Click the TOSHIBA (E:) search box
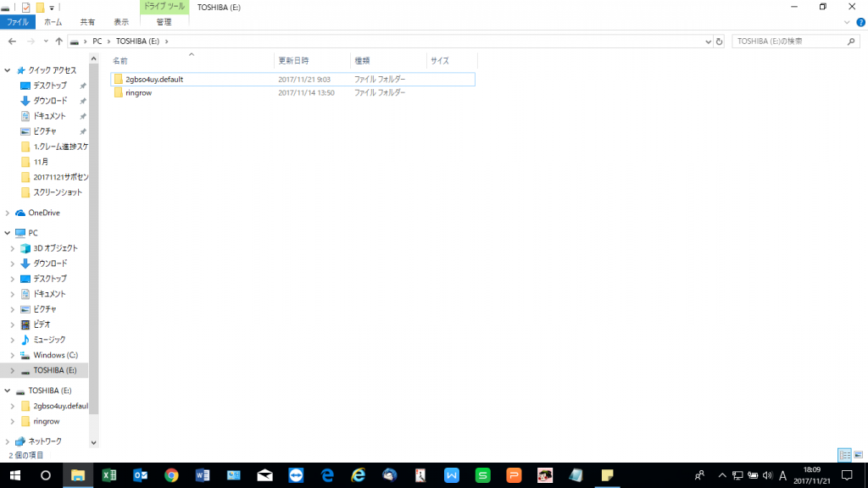 [x=788, y=41]
